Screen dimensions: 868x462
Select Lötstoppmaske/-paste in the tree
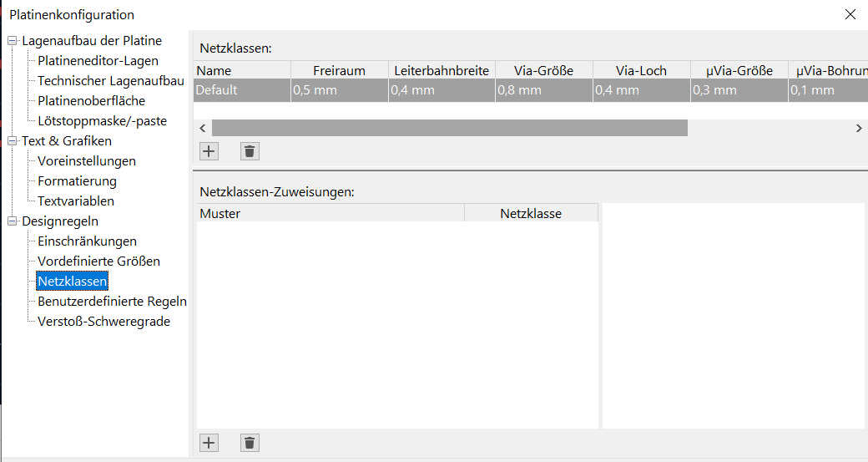click(102, 121)
